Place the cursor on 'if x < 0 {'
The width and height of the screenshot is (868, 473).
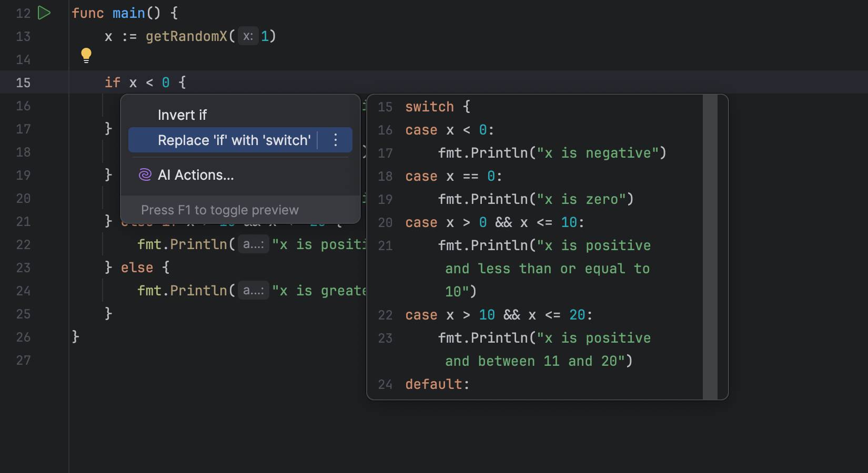[x=145, y=82]
